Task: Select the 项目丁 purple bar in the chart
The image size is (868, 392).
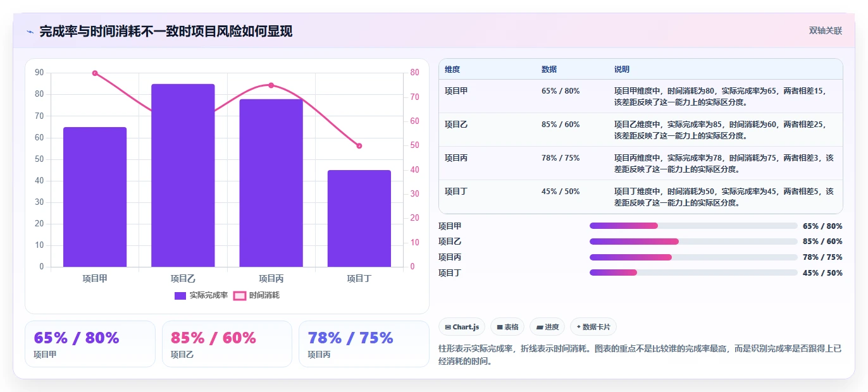Action: (359, 218)
